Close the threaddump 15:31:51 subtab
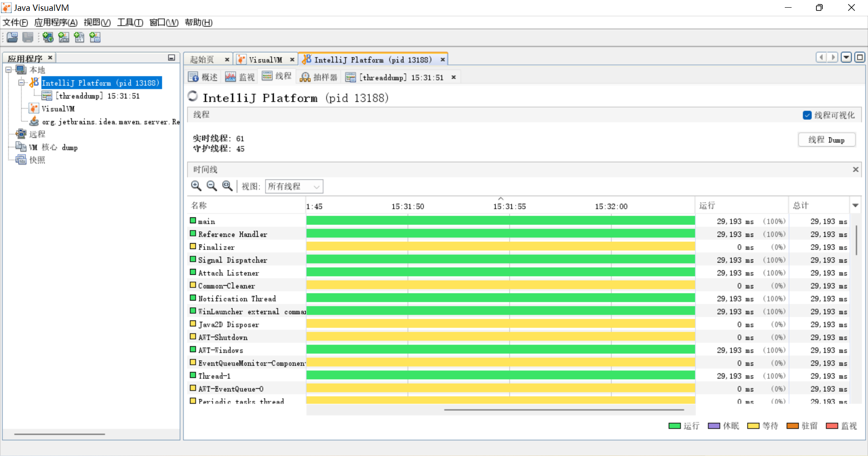 (x=453, y=77)
